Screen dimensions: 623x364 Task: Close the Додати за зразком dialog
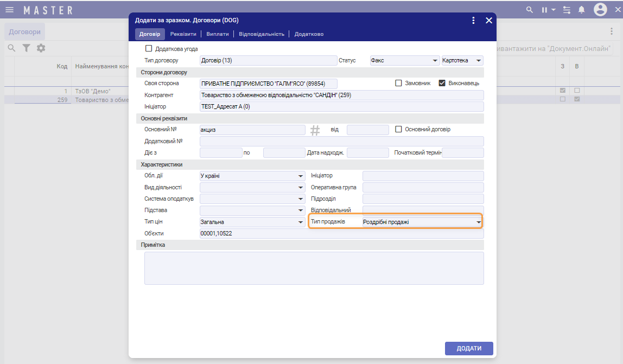488,21
